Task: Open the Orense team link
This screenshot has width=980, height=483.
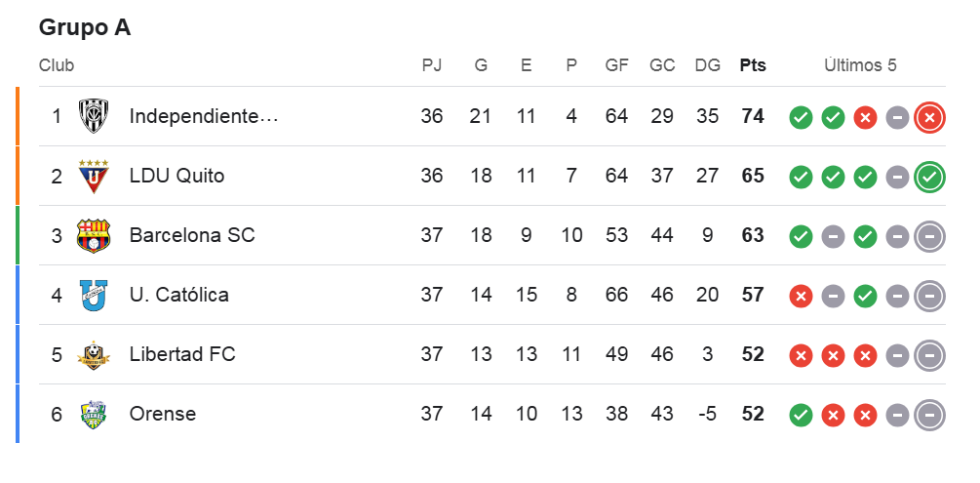Action: point(163,414)
